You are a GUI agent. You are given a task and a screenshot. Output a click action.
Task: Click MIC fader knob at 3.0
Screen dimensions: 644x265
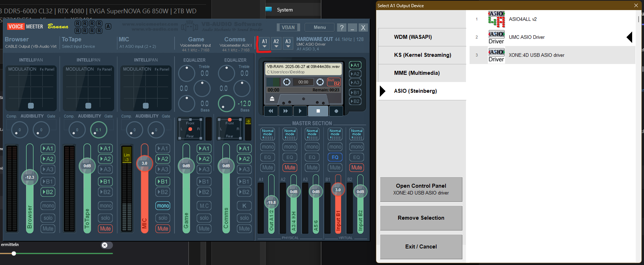144,163
